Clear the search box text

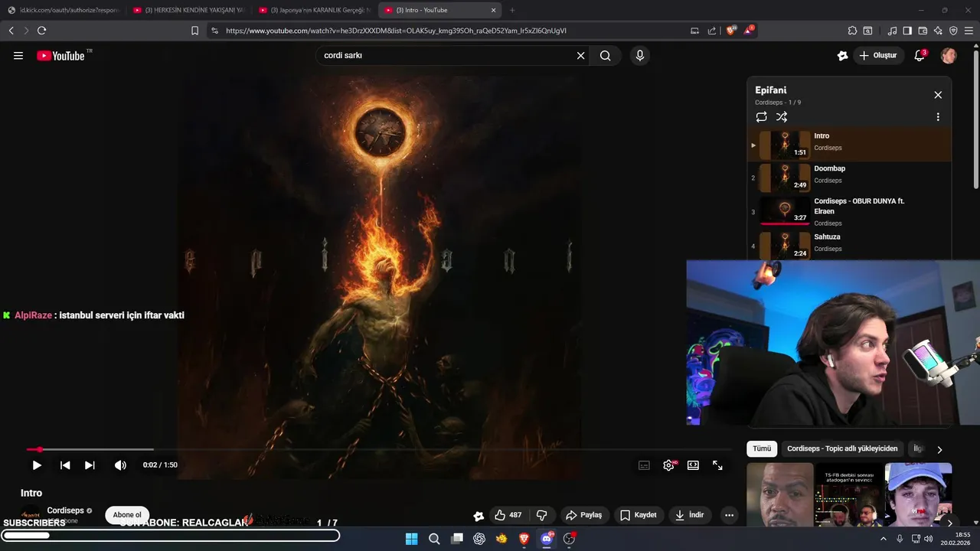pyautogui.click(x=580, y=56)
